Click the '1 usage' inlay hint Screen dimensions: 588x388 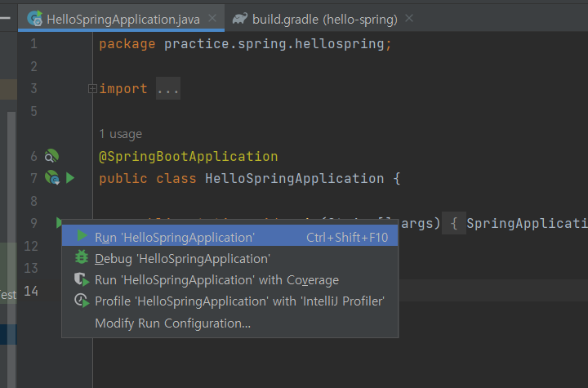pyautogui.click(x=120, y=134)
